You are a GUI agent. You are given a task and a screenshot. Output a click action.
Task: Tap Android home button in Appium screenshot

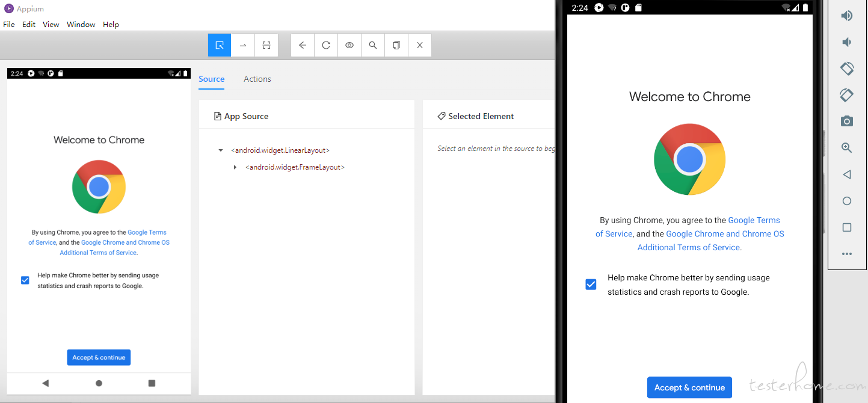point(99,383)
